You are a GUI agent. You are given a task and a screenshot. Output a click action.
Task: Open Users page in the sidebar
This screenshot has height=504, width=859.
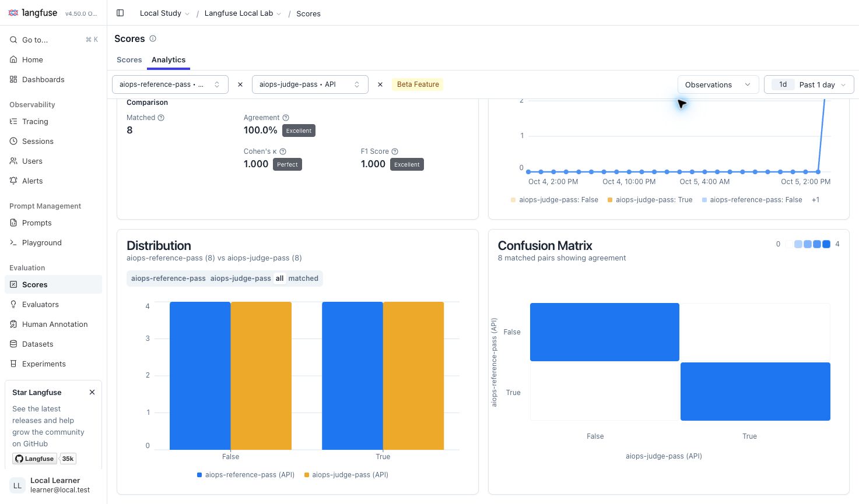tap(54, 161)
